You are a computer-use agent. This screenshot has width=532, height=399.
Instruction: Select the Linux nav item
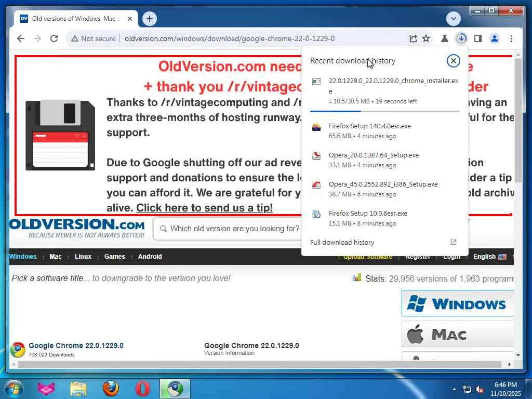pos(83,257)
